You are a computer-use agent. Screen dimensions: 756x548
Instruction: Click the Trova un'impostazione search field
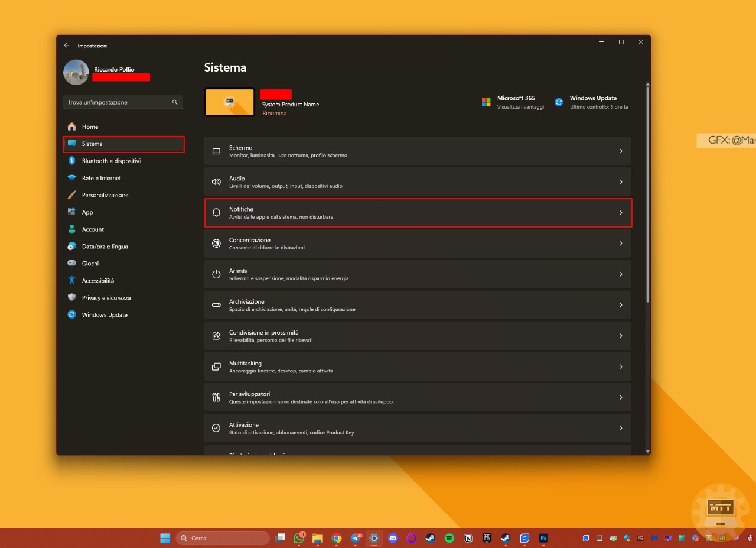[x=123, y=102]
